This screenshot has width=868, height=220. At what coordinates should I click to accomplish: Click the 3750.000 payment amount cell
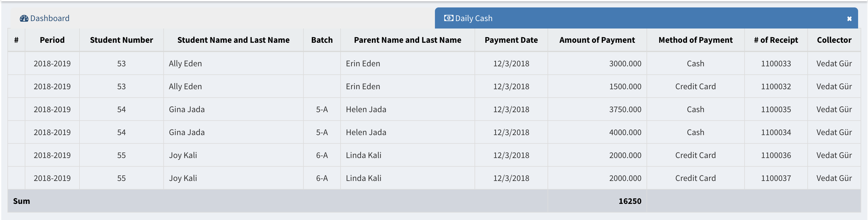click(625, 109)
